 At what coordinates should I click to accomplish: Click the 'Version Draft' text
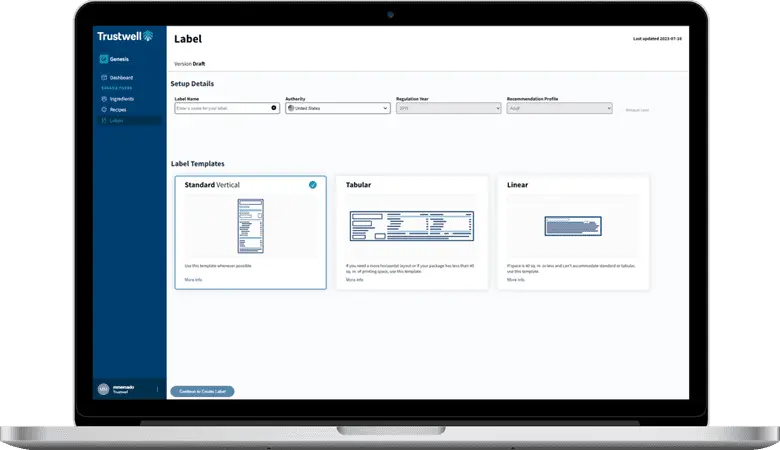(x=190, y=64)
